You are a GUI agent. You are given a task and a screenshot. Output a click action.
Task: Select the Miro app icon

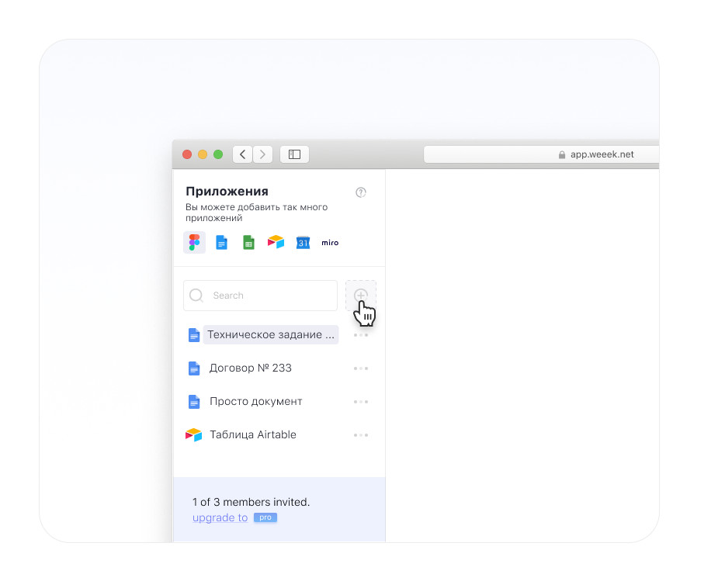(x=330, y=242)
